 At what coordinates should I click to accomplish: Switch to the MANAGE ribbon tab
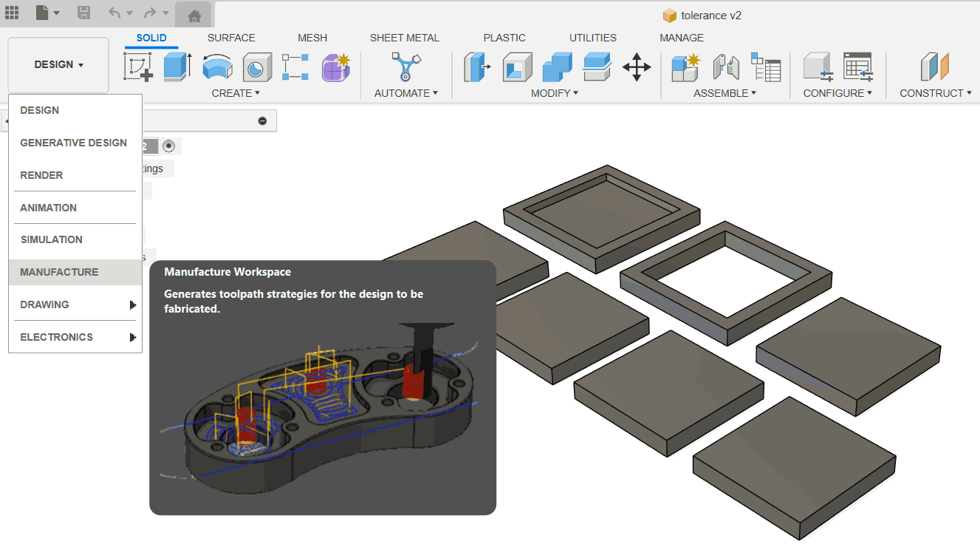(x=682, y=38)
